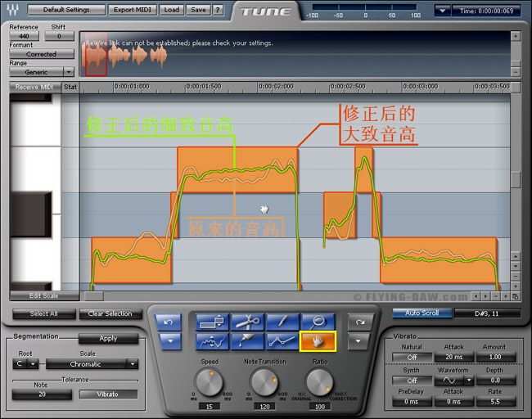
Task: Select the glue tool
Action: coord(247,341)
